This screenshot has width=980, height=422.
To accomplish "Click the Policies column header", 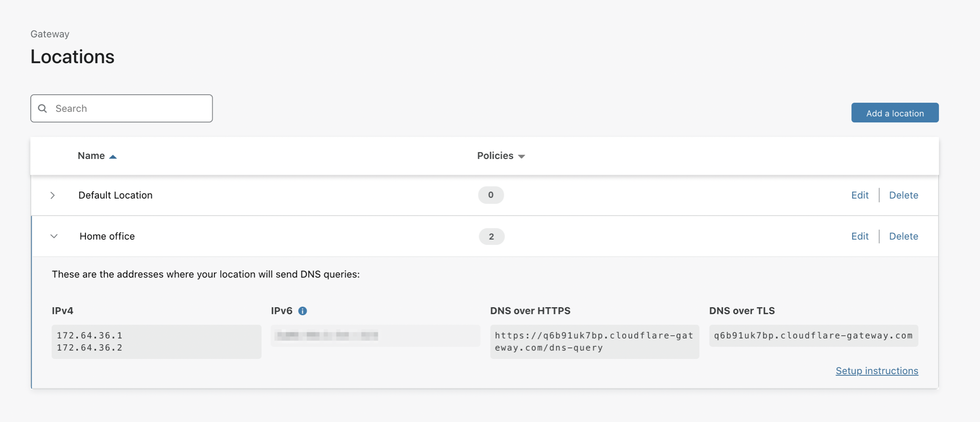I will [495, 156].
